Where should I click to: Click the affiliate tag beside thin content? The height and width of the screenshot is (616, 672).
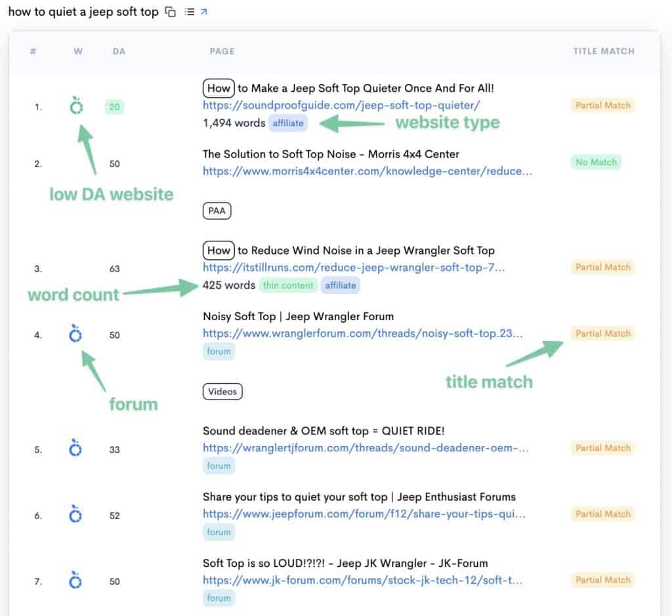[341, 285]
